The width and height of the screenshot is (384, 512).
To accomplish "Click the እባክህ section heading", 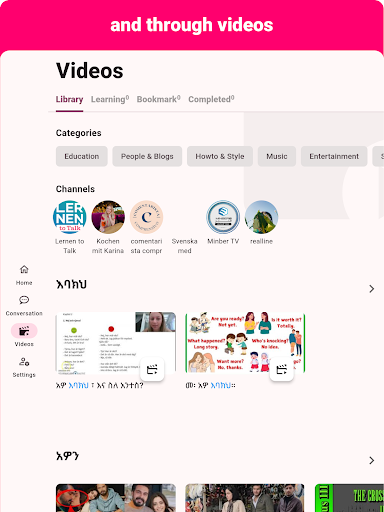I will (x=71, y=284).
